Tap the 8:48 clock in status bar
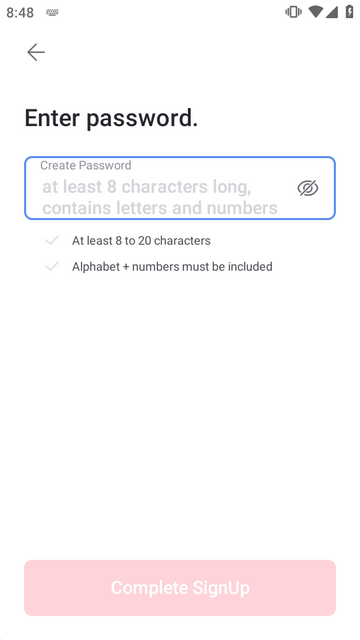Viewport: 360px width, 640px height. pos(20,13)
